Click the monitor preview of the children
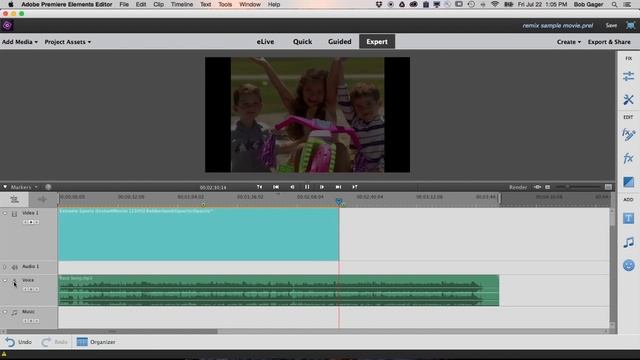This screenshot has height=360, width=640. click(307, 115)
